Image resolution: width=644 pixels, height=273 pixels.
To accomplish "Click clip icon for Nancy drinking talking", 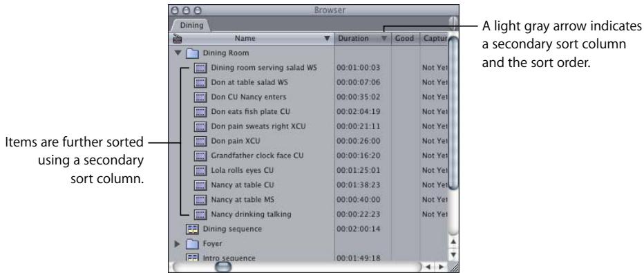I will tap(200, 214).
